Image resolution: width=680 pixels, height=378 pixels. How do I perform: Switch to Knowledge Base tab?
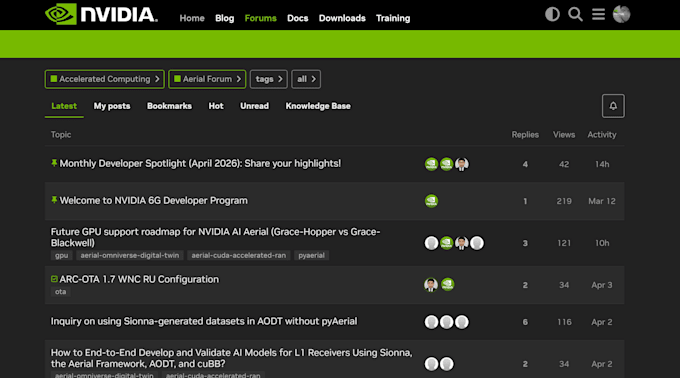[x=318, y=106]
